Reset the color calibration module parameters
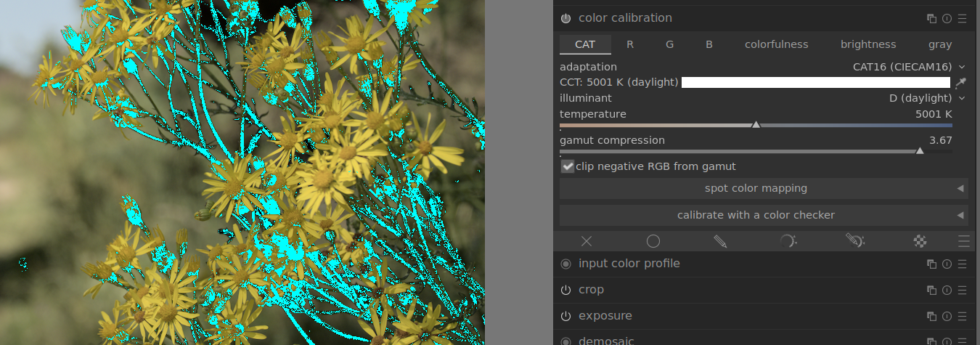Screen dimensions: 980x345 pyautogui.click(x=947, y=19)
